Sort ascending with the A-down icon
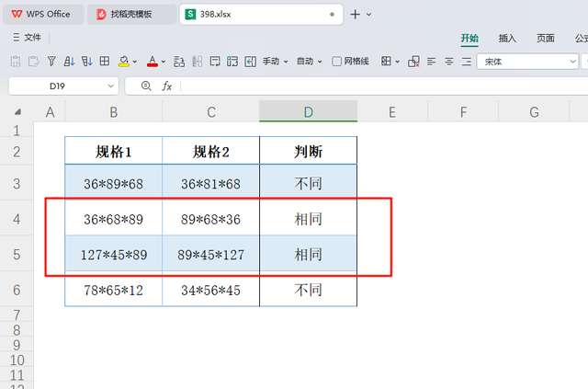 (69, 62)
